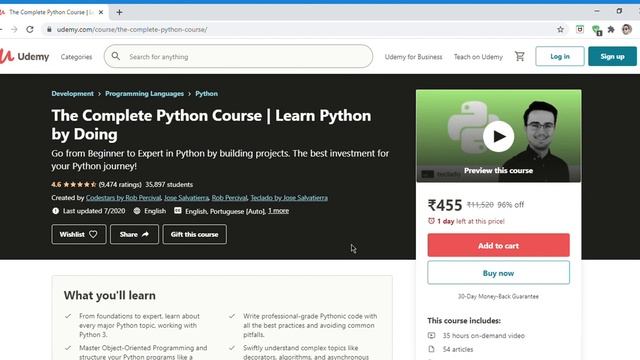The width and height of the screenshot is (640, 360).
Task: Go to Udemy home via logo
Action: 24,56
